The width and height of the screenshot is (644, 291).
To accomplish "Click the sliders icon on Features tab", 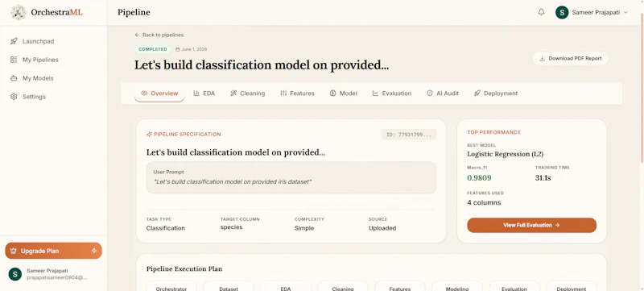I will tap(283, 94).
